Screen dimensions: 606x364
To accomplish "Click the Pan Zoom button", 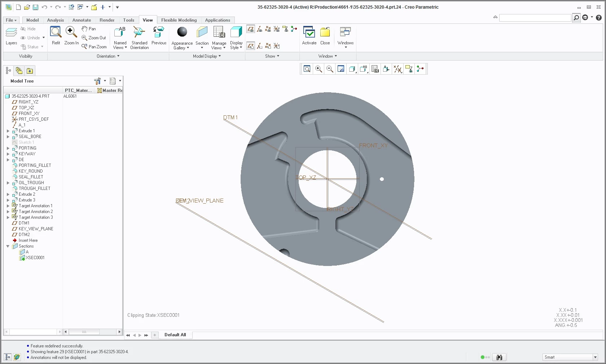I will pos(94,46).
